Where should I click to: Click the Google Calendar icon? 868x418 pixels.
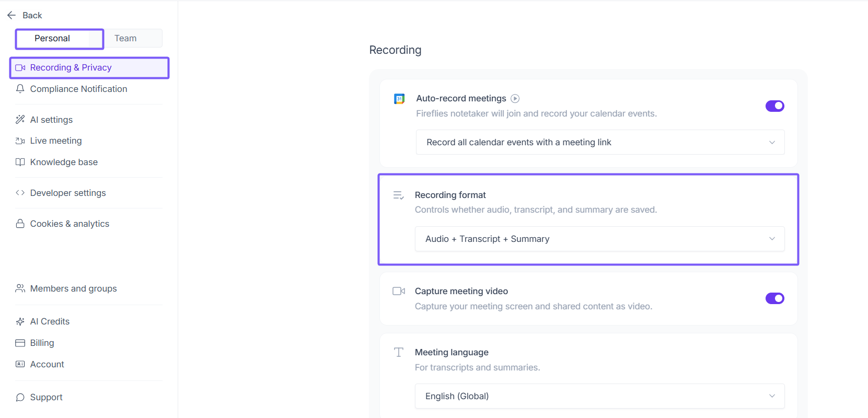coord(399,99)
